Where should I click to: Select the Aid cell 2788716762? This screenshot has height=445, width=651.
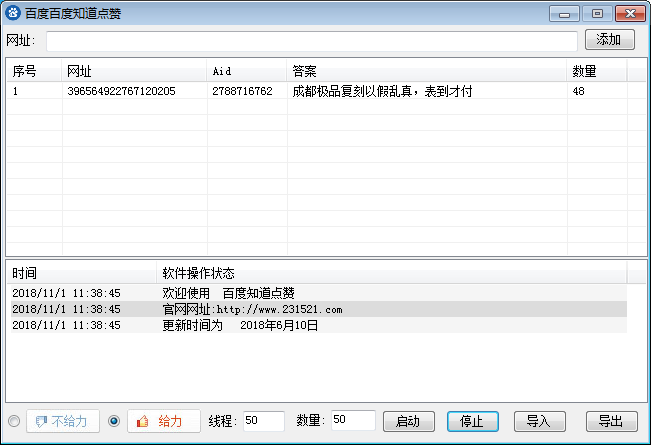[242, 91]
